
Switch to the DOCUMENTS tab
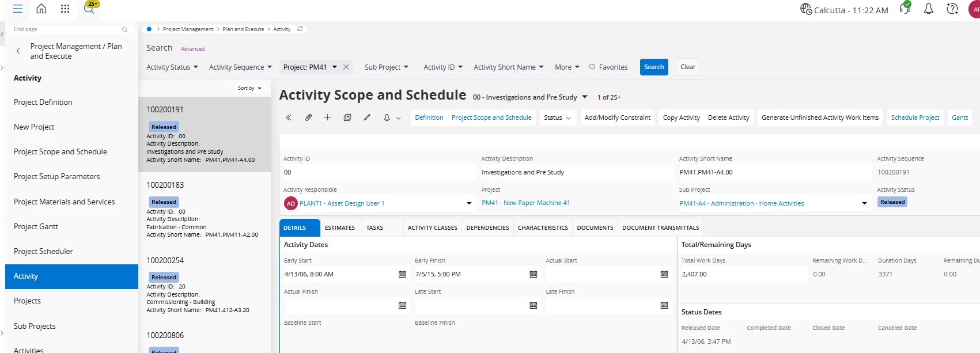tap(595, 228)
